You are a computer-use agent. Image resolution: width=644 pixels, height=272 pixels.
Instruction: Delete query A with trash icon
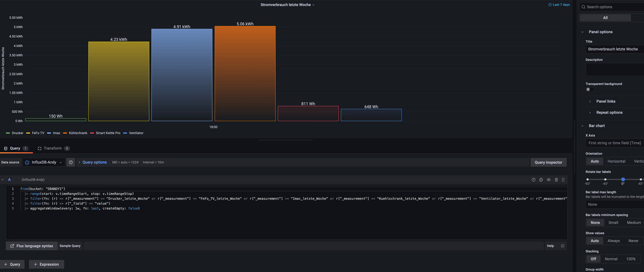556,180
